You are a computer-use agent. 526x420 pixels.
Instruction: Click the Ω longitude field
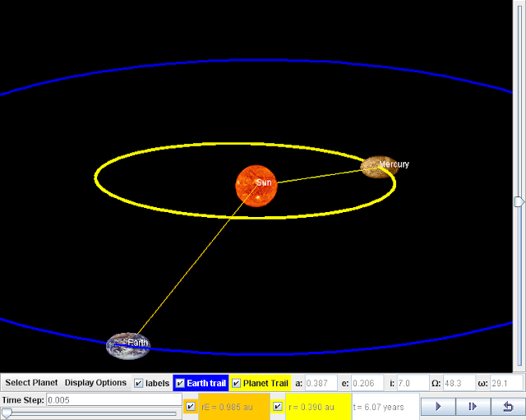459,383
